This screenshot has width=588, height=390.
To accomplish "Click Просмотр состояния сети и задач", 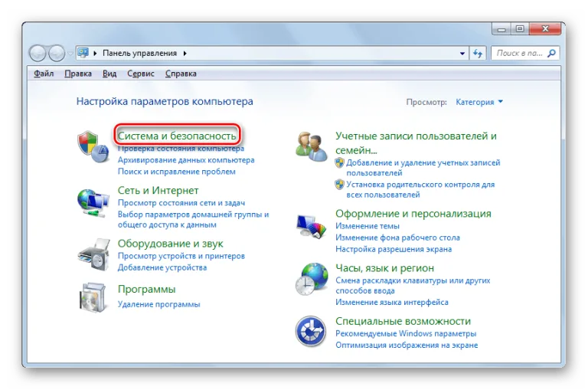I will coord(181,203).
